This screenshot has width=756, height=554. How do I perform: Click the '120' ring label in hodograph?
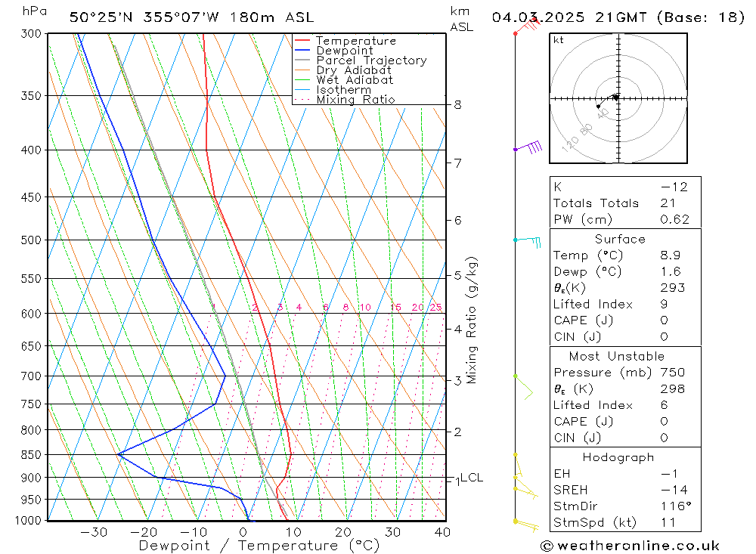pos(570,144)
